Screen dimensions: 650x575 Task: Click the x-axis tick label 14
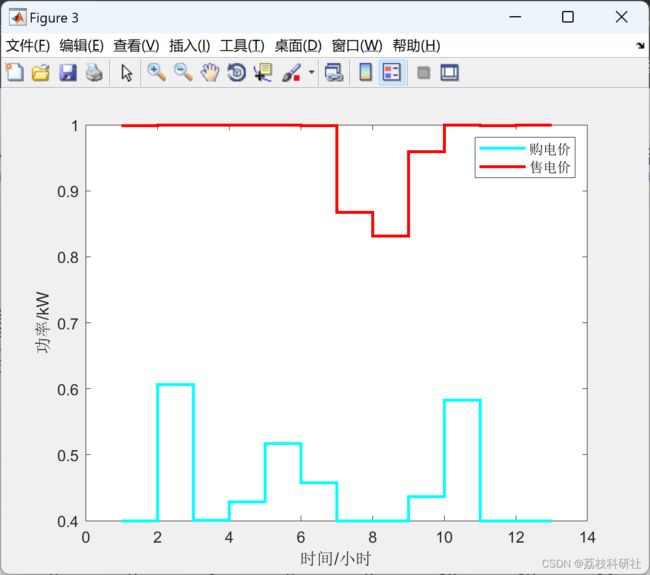click(x=587, y=538)
